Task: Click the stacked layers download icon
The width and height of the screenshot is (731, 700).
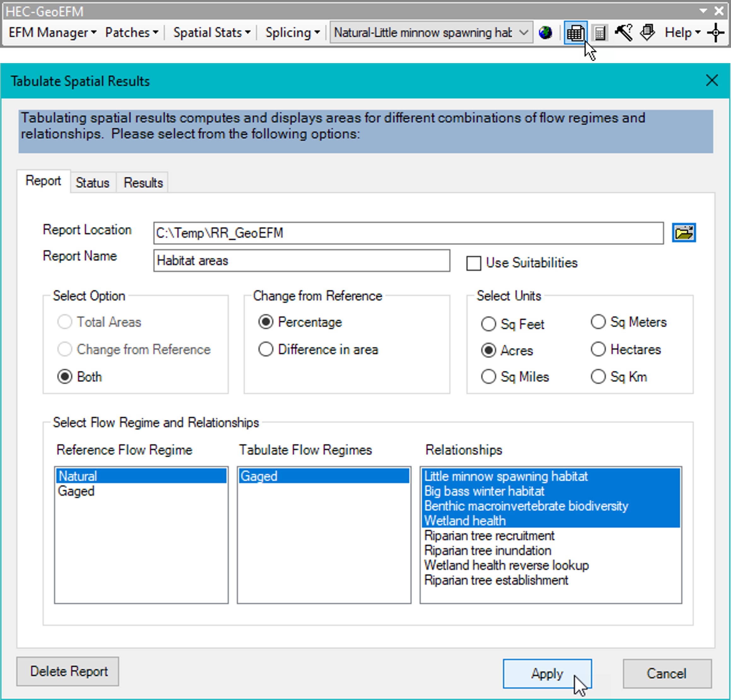Action: tap(647, 33)
